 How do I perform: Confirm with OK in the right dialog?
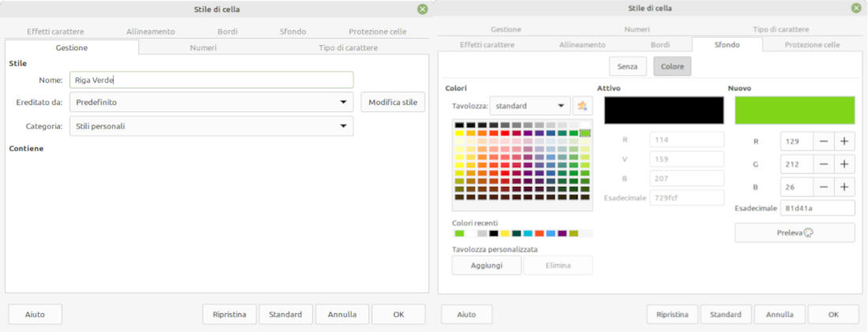[834, 315]
